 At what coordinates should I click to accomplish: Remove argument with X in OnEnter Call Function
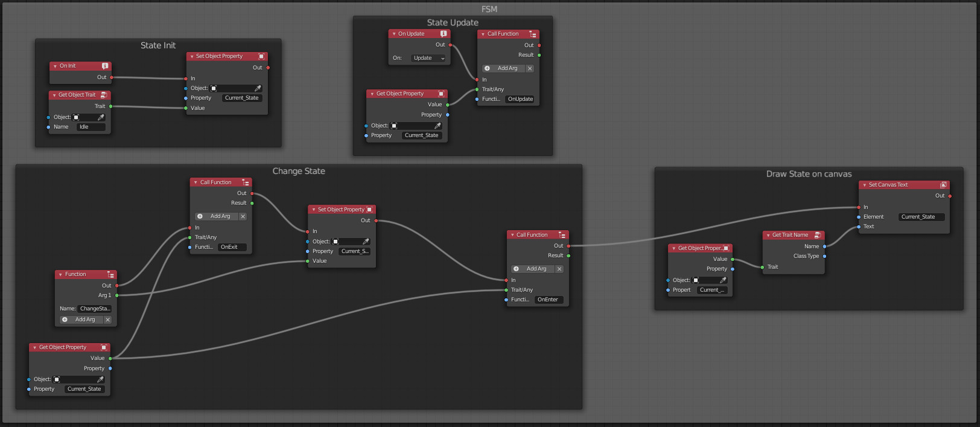(559, 269)
